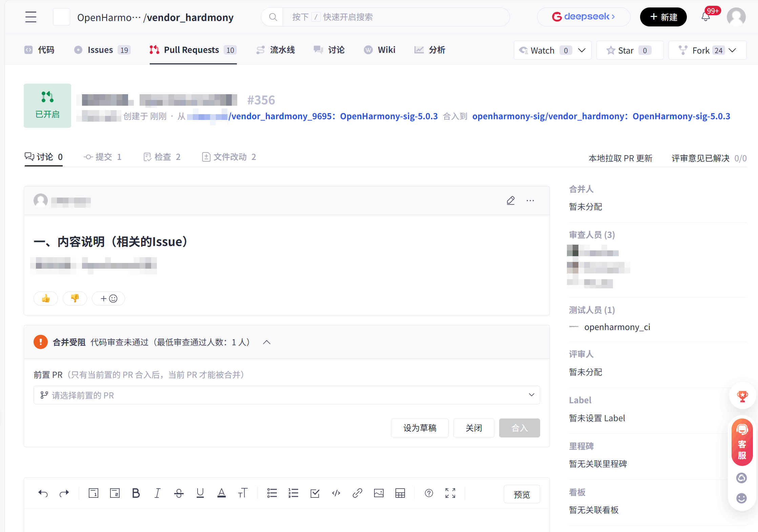The width and height of the screenshot is (758, 532).
Task: Click the 设为草稿 button
Action: click(x=419, y=428)
